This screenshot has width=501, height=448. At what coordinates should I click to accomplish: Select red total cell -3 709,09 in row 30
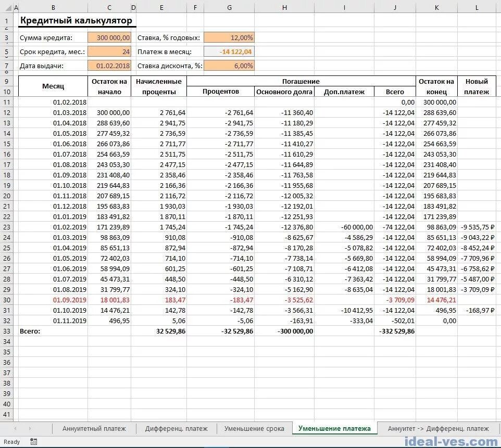395,300
